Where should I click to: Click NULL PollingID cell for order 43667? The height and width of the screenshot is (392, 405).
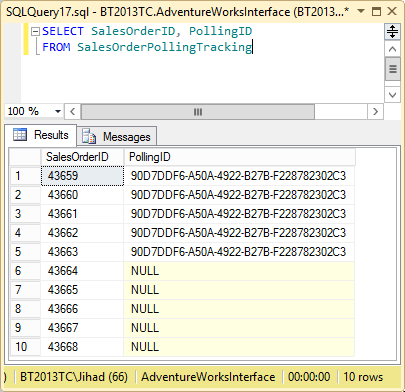[x=239, y=328]
